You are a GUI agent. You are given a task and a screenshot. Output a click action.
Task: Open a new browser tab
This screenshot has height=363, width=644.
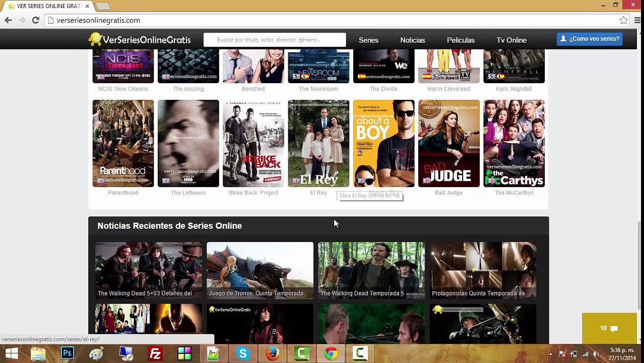point(102,6)
